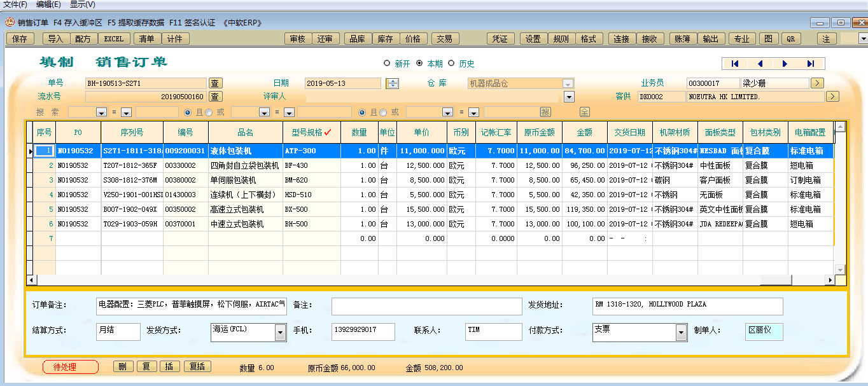The image size is (868, 386).
Task: Click the 手机 phone number field
Action: click(363, 331)
